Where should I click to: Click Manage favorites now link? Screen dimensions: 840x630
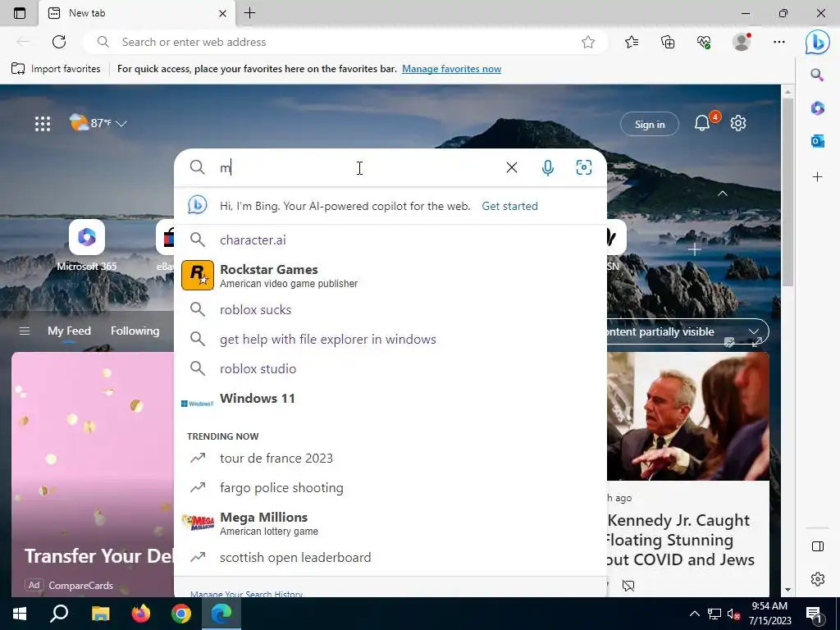[x=452, y=69]
